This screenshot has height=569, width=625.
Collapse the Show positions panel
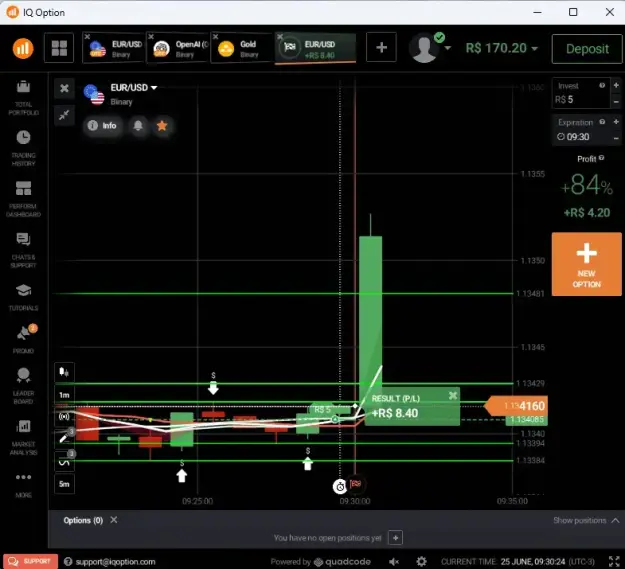[586, 520]
